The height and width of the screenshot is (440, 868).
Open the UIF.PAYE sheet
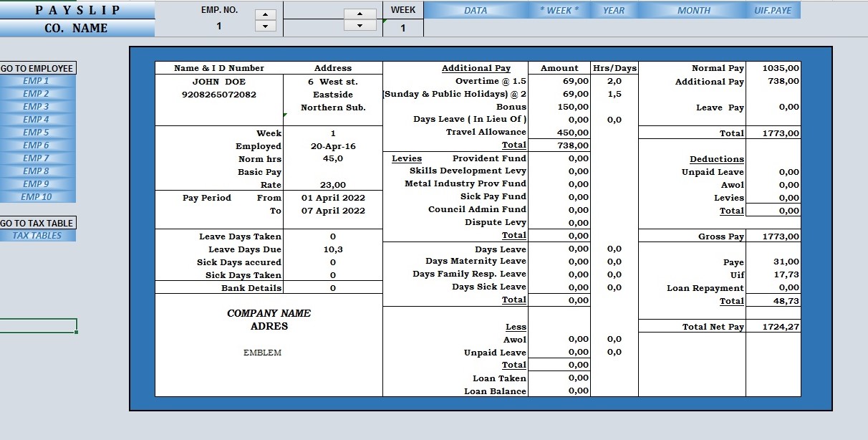(773, 10)
